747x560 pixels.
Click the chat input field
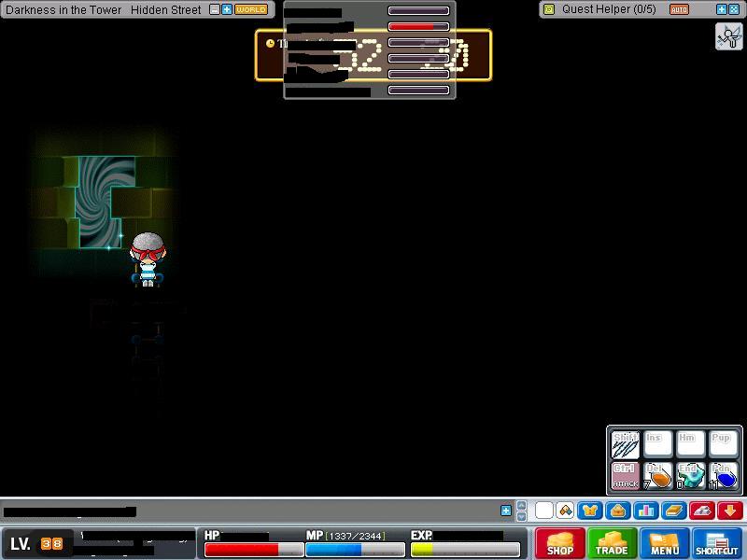click(250, 511)
